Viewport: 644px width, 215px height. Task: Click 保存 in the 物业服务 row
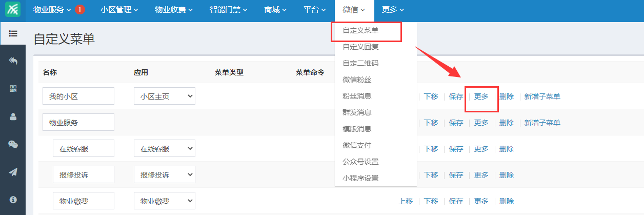click(x=456, y=123)
